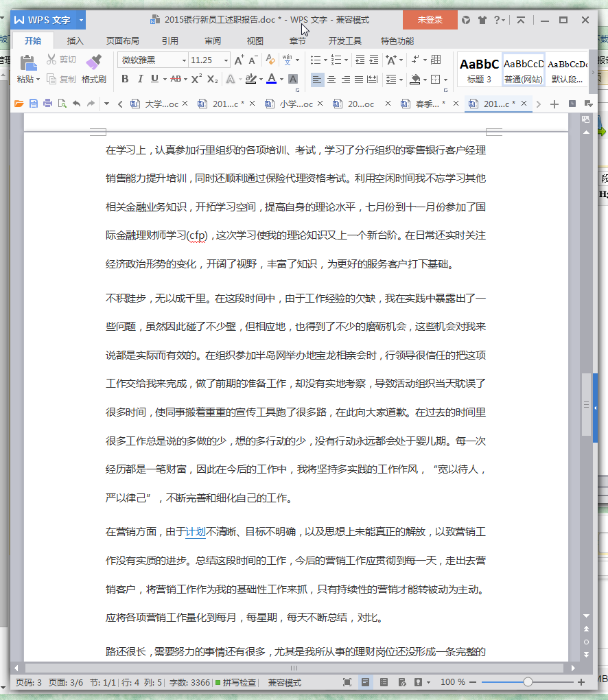Expand the font color dropdown arrow
Image resolution: width=608 pixels, height=700 pixels.
(281, 79)
